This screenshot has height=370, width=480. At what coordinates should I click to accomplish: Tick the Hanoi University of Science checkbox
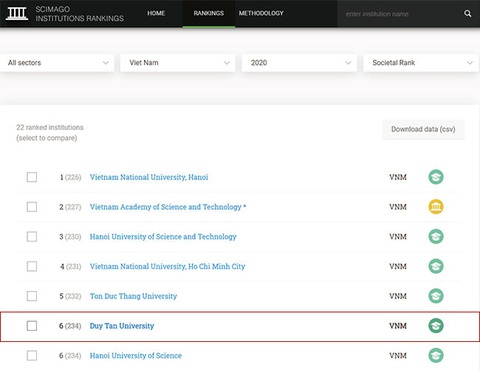[32, 356]
